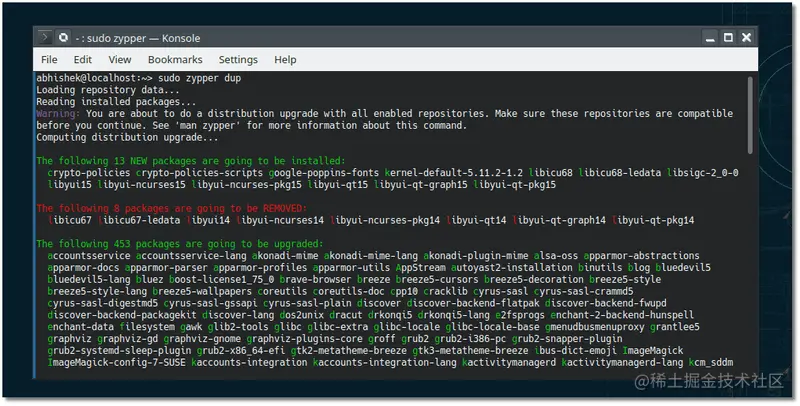Open the Edit menu
This screenshot has width=800, height=406.
point(83,60)
